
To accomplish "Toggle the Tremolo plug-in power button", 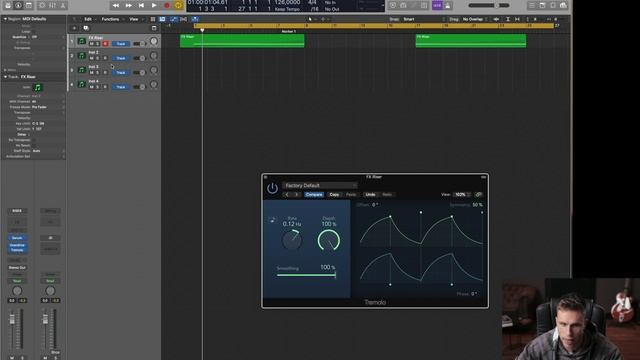I will [x=272, y=189].
